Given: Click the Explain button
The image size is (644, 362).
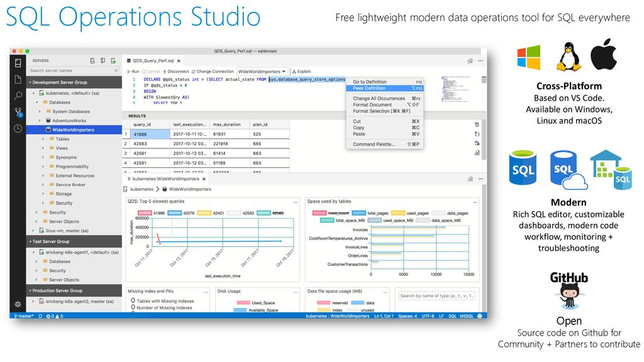Looking at the screenshot, I should tap(301, 72).
